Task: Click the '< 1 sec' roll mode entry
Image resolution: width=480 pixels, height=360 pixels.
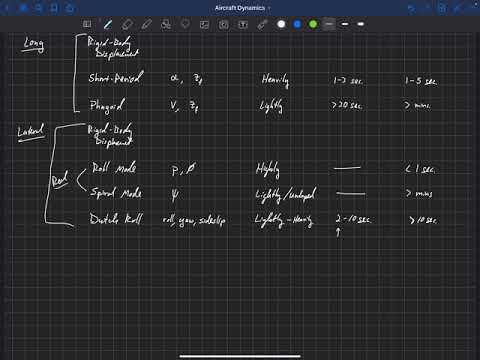Action: 420,169
